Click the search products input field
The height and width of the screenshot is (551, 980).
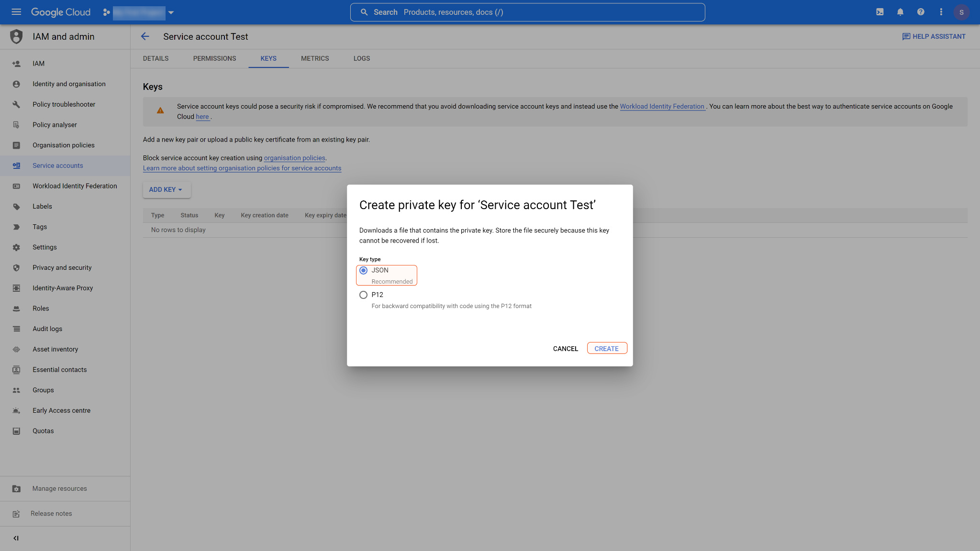click(526, 12)
